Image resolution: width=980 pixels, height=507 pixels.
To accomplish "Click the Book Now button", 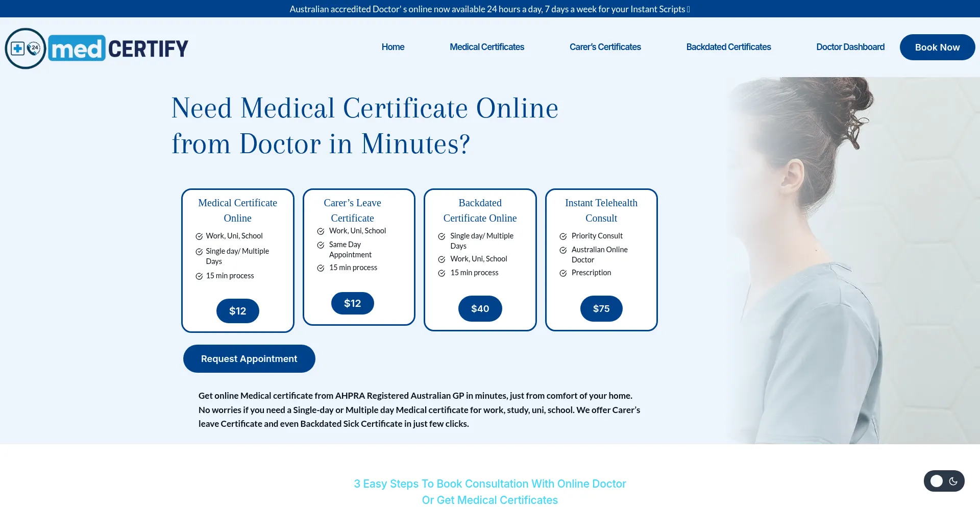I will coord(937,47).
